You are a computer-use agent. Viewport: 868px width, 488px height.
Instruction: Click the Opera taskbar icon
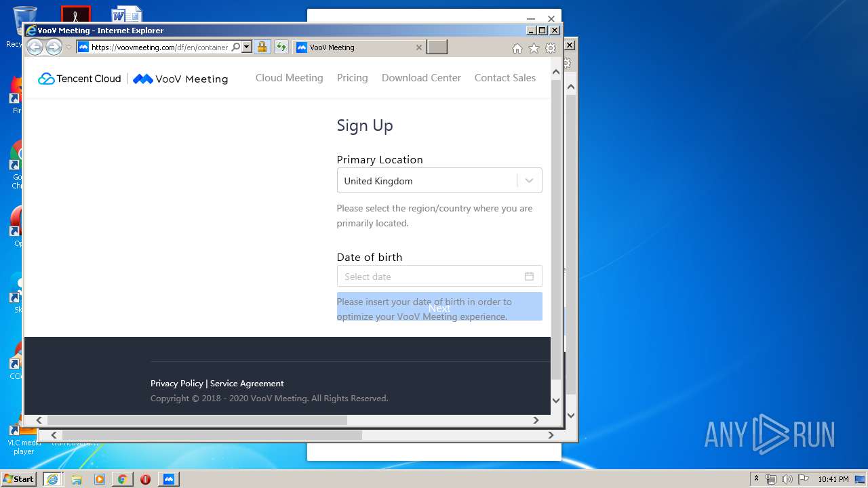[x=145, y=479]
